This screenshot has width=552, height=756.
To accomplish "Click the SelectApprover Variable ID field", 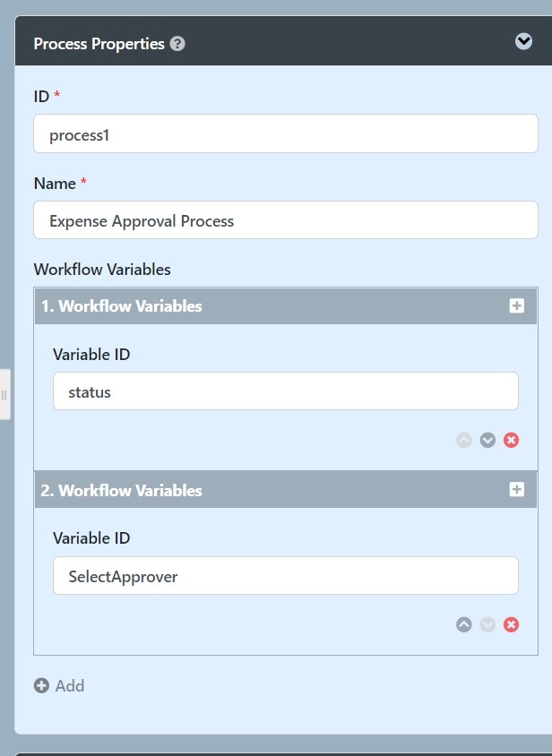I will pyautogui.click(x=286, y=576).
